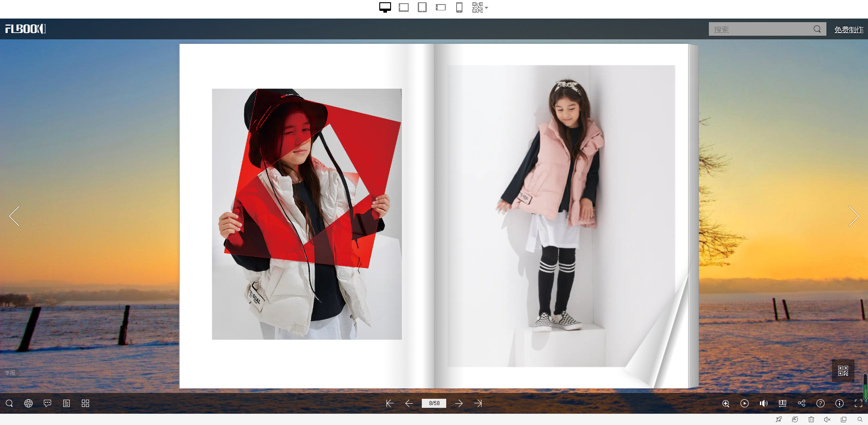Show the floating QR code panel
868x425 pixels.
(x=843, y=371)
